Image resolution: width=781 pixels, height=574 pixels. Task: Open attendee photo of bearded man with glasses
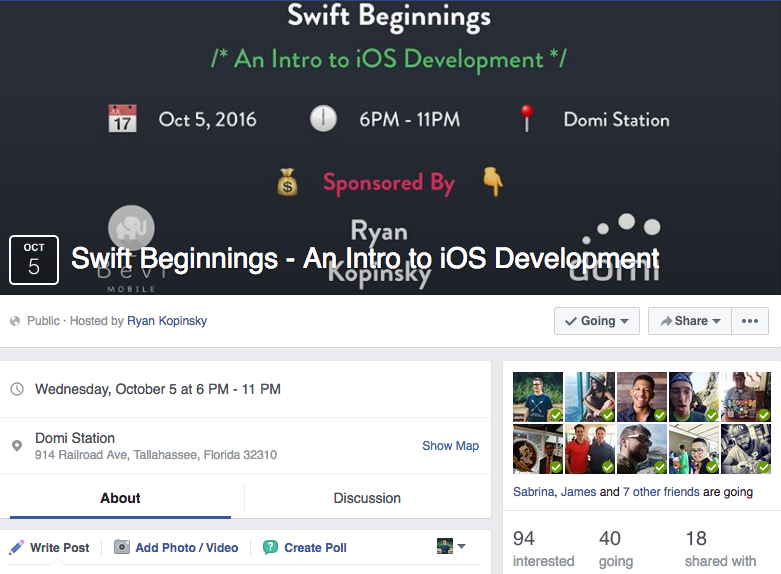point(642,448)
